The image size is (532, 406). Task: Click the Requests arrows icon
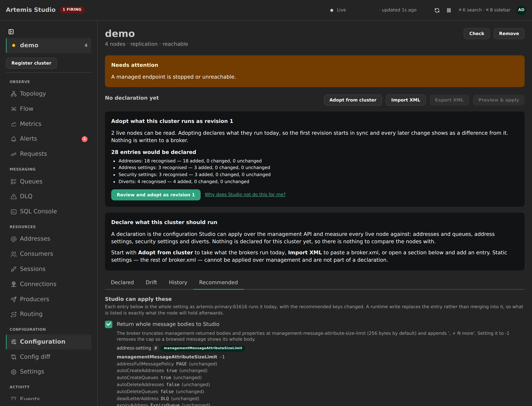[13, 154]
